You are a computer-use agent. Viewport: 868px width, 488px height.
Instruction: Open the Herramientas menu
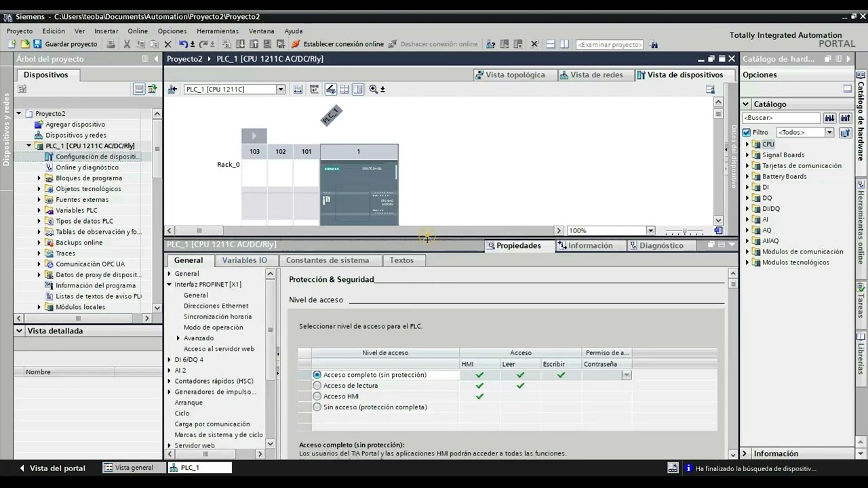click(x=218, y=31)
